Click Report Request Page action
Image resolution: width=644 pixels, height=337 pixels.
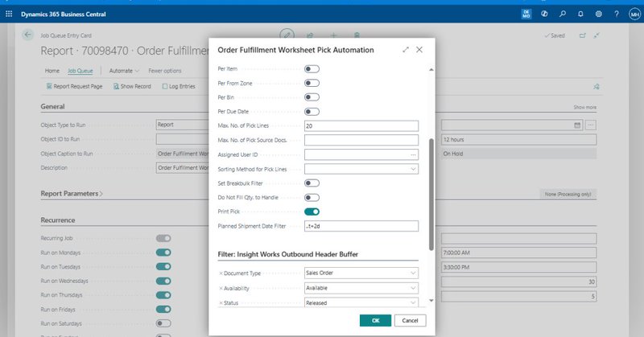[74, 86]
